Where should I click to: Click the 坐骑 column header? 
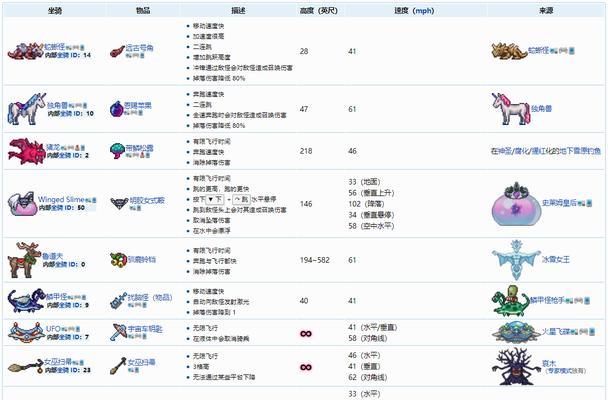[x=55, y=10]
